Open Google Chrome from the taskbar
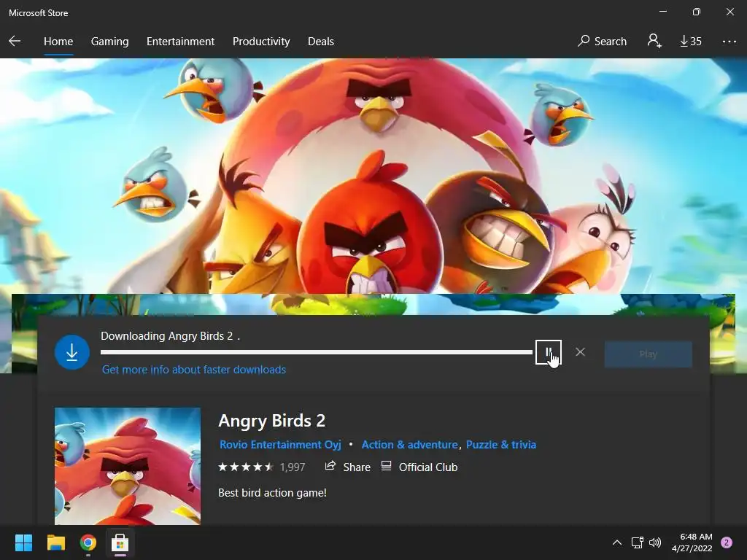 click(88, 542)
